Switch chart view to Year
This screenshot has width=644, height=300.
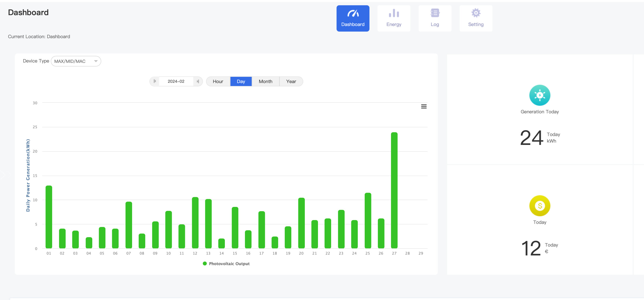tap(291, 81)
